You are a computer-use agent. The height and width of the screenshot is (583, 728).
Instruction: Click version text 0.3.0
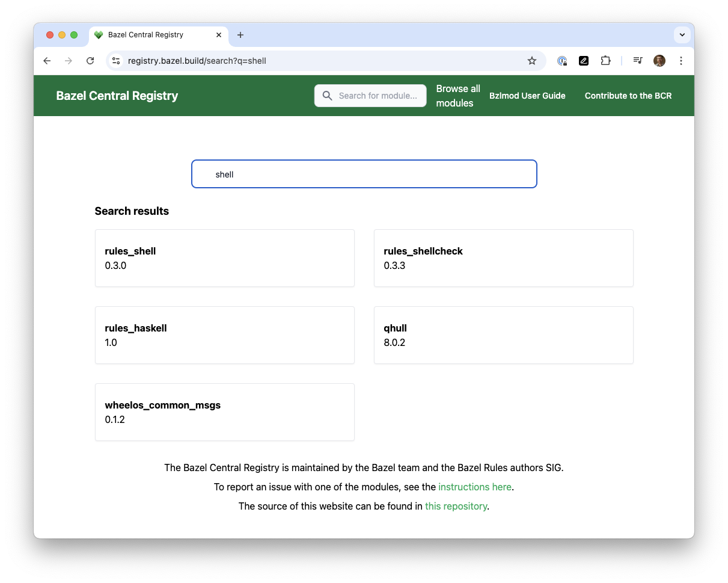point(115,265)
